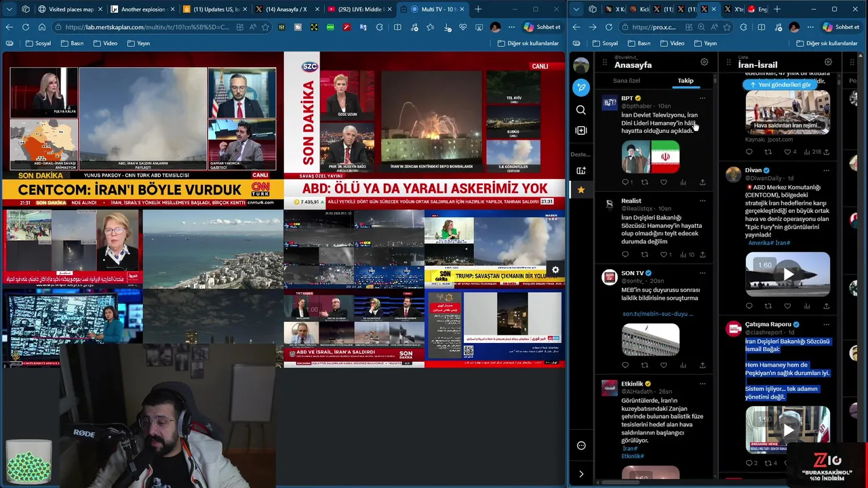This screenshot has width=868, height=488.
Task: Switch to (11) Updates US tab
Action: (x=216, y=9)
